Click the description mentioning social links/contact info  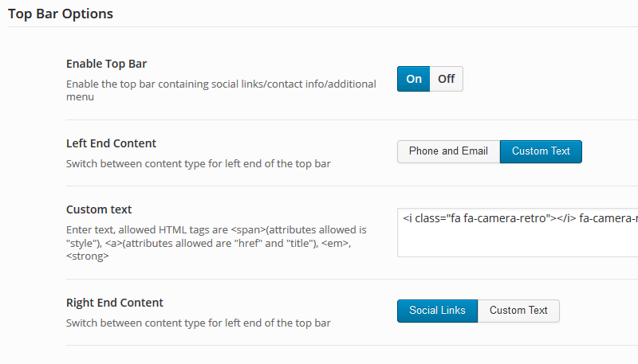pos(221,90)
